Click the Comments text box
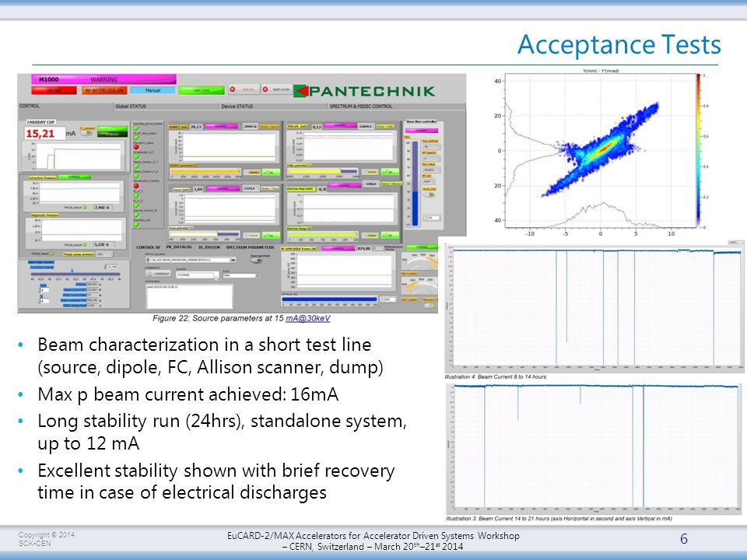Viewport: 747px width, 560px height. coord(189,296)
